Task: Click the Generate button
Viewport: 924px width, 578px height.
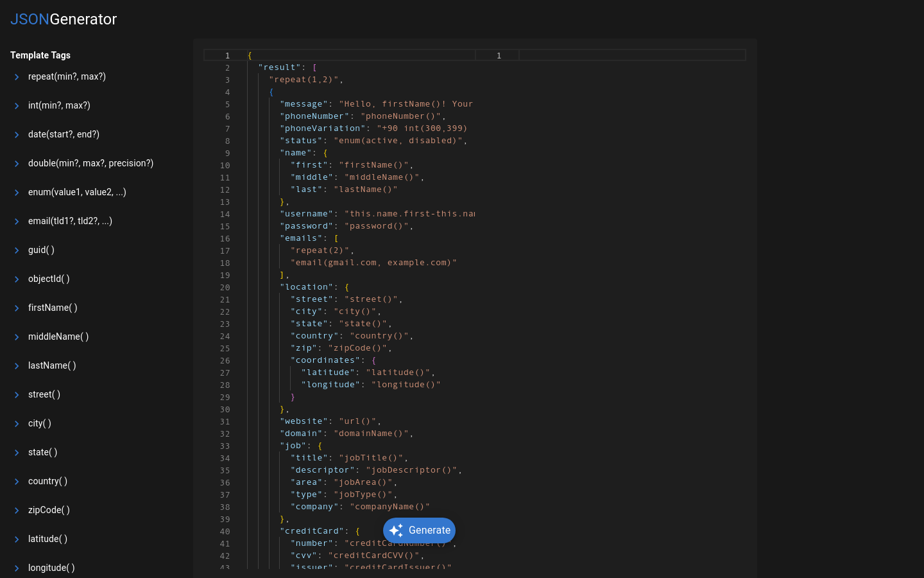Action: point(419,530)
